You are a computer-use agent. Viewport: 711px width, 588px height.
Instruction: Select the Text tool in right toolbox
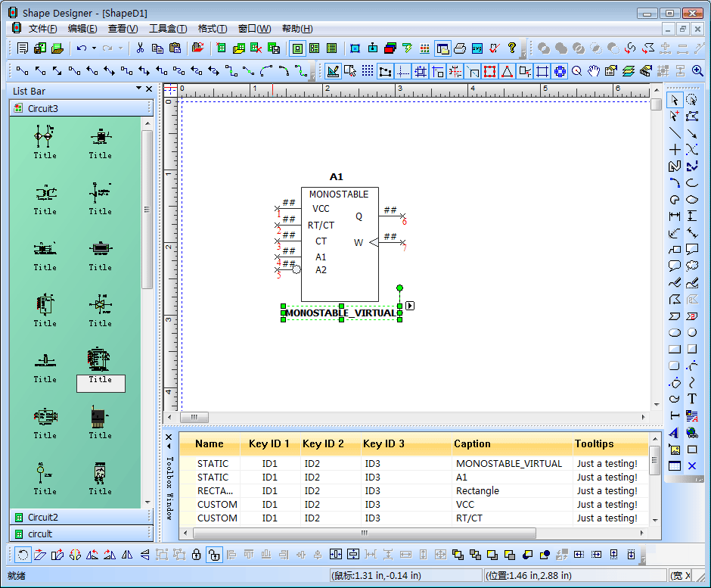[x=692, y=398]
